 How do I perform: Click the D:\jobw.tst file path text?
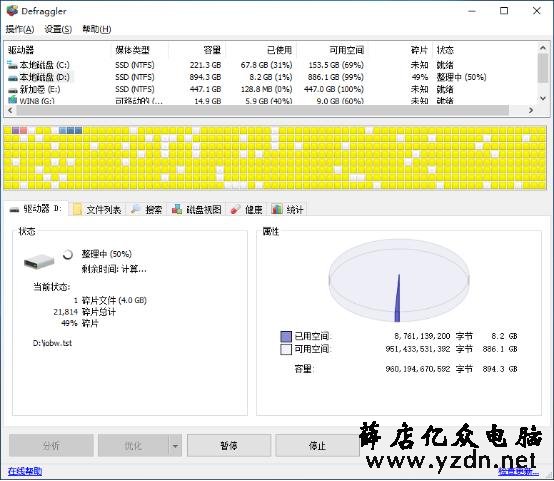point(52,343)
